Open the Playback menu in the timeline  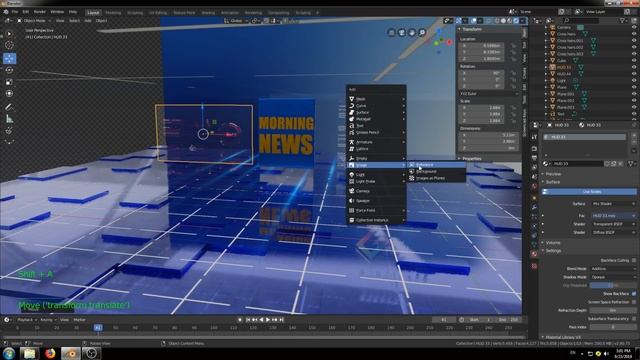point(26,320)
